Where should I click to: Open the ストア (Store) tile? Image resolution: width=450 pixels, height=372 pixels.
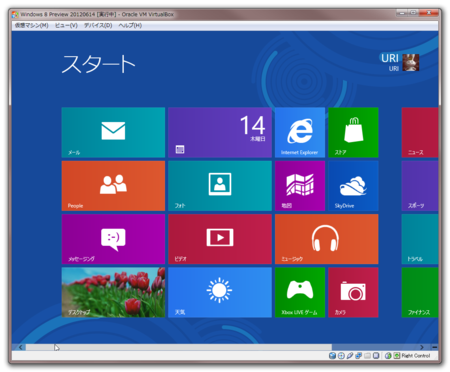(x=353, y=132)
